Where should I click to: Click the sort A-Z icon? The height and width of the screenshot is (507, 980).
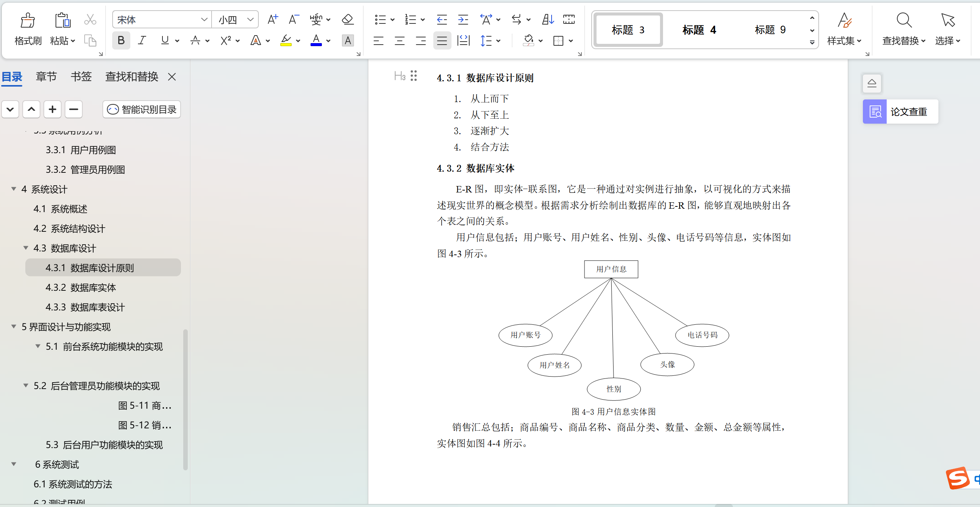(547, 19)
